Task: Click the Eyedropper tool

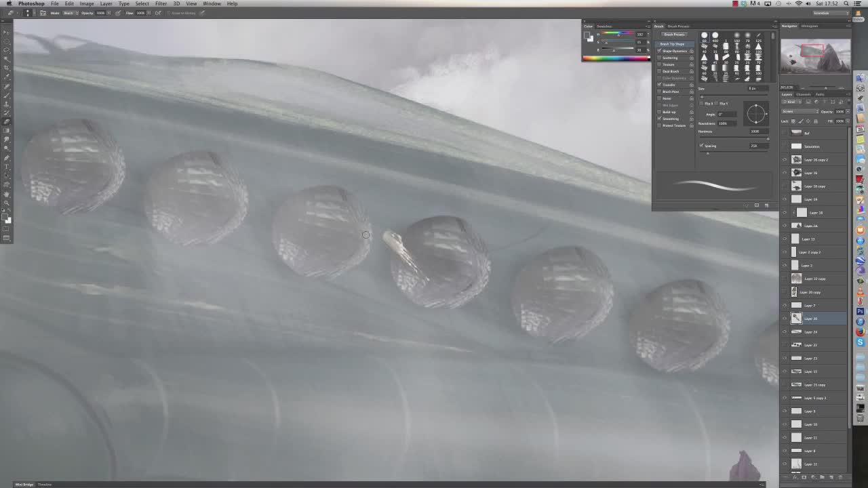Action: 7,77
